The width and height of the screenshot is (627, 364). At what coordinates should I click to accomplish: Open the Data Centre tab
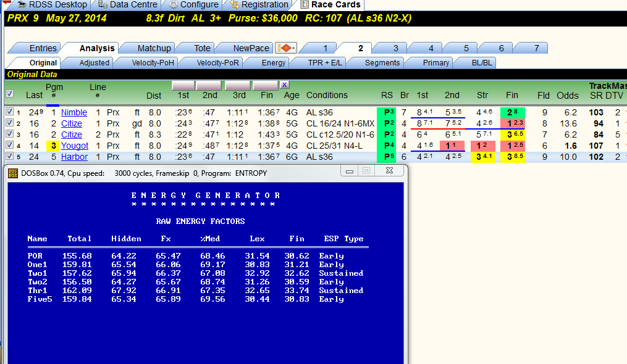128,5
